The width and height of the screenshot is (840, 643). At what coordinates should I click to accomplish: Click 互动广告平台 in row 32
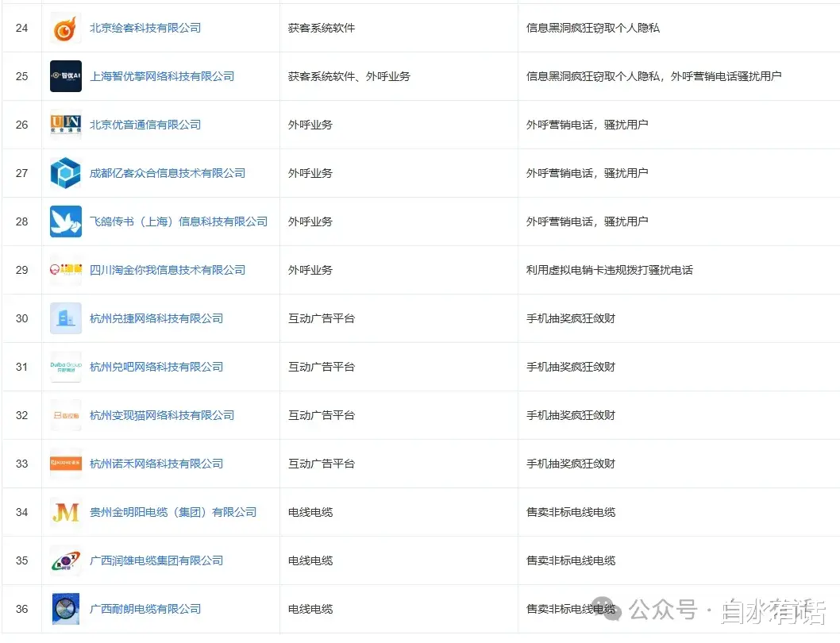[x=322, y=415]
